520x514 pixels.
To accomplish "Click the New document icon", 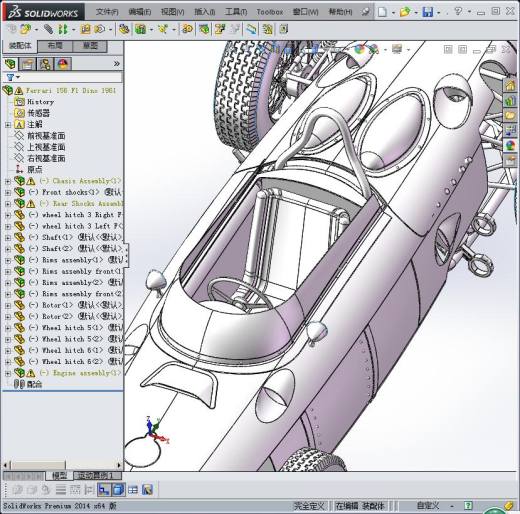I will click(382, 12).
